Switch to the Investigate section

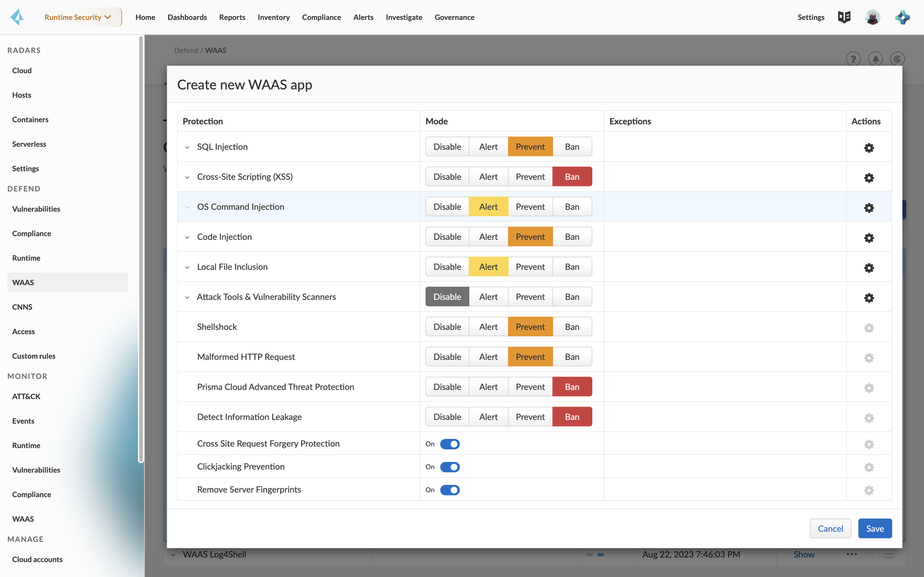coord(404,17)
